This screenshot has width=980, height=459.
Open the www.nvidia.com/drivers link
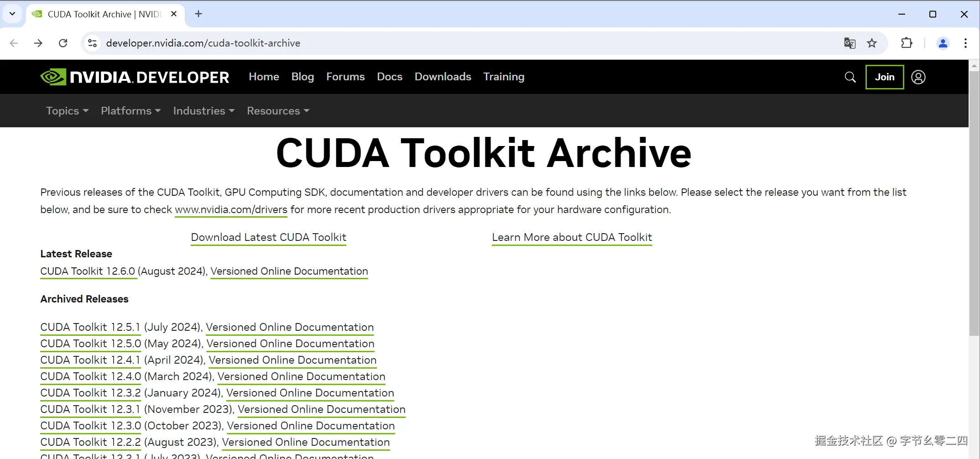point(231,209)
